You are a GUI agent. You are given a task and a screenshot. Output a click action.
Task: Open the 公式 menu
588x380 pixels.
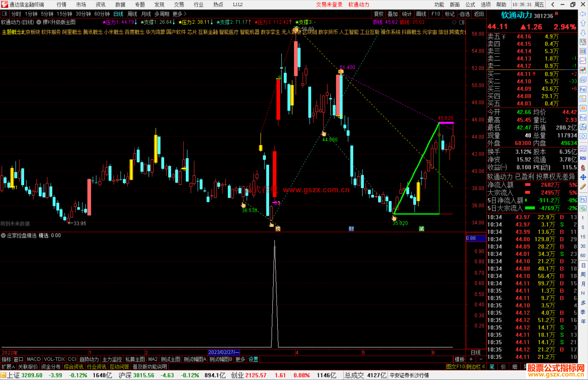coord(470,5)
